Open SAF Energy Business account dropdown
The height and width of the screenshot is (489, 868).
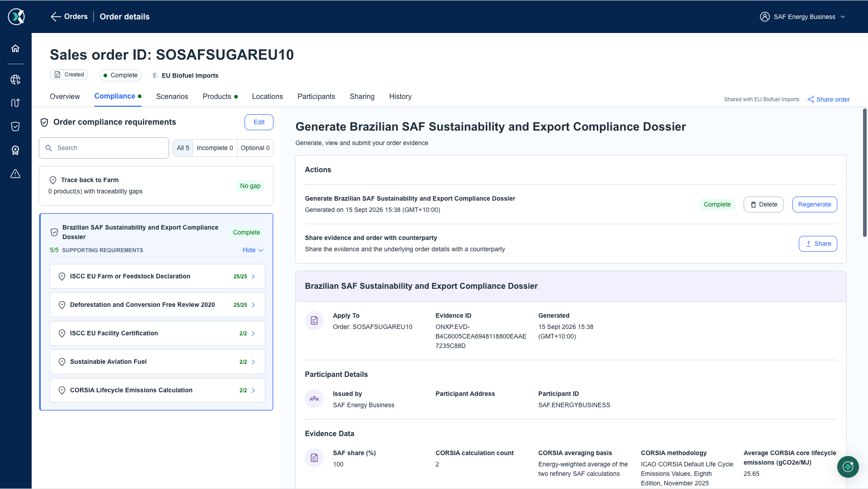pyautogui.click(x=802, y=17)
